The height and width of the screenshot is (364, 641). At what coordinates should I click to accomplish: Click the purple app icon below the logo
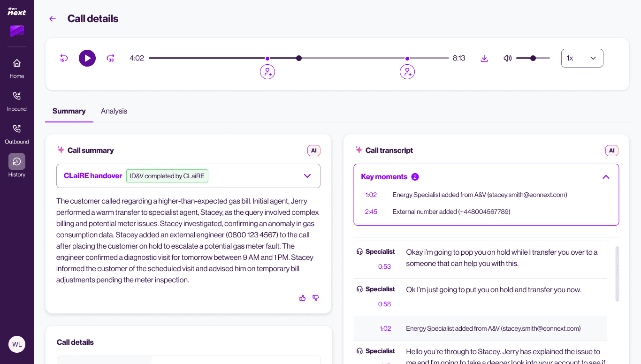coord(17,31)
